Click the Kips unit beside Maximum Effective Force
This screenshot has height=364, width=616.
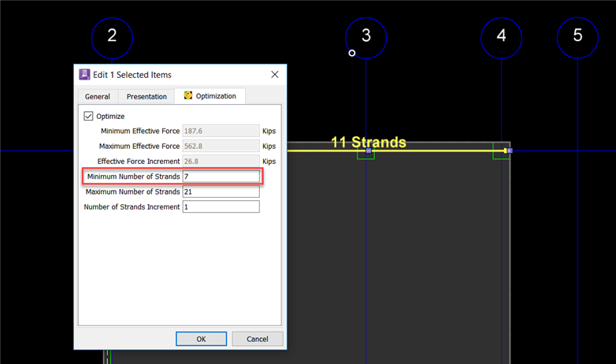point(269,147)
